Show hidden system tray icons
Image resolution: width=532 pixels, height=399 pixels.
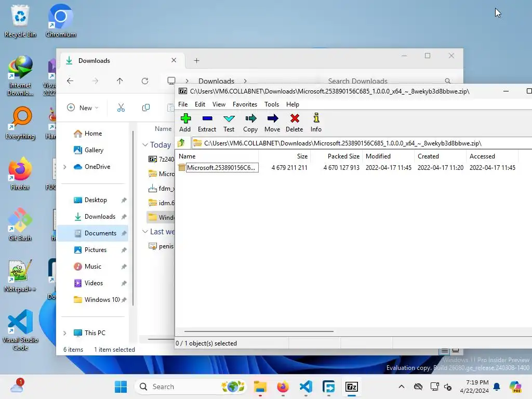click(x=402, y=387)
